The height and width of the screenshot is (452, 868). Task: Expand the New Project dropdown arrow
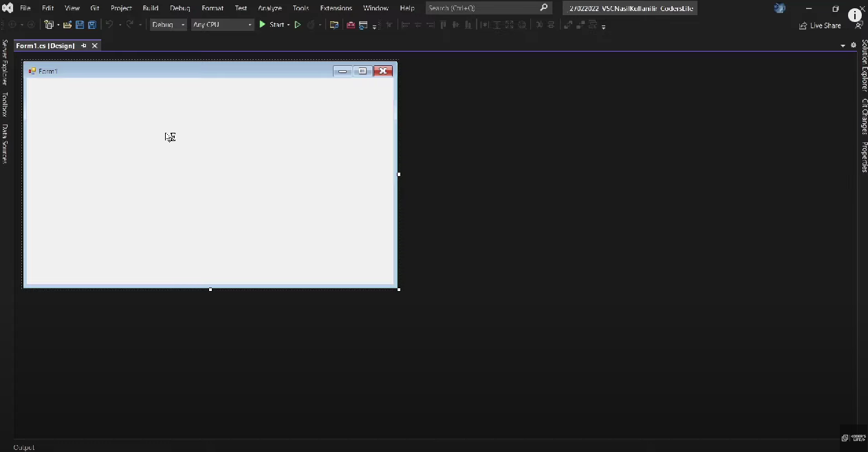coord(57,25)
